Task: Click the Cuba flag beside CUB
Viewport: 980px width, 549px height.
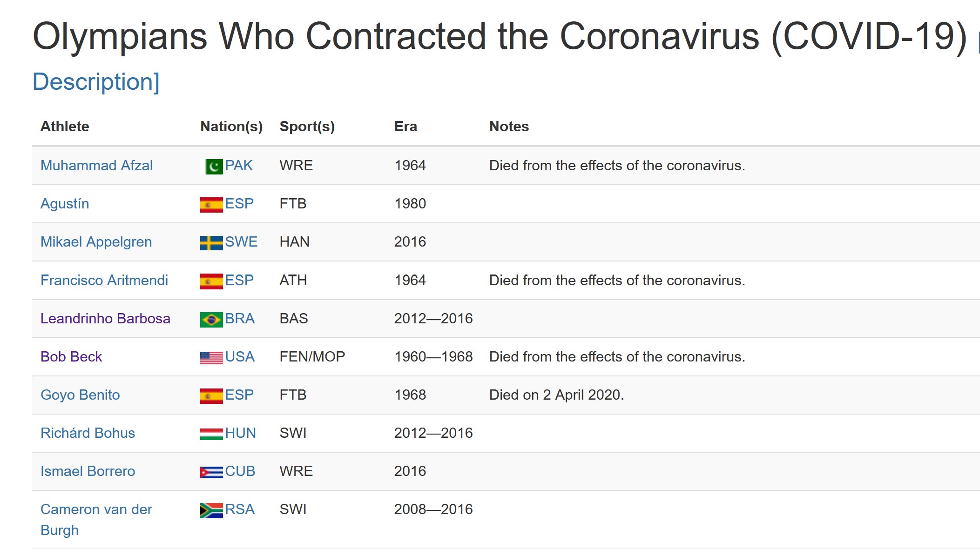Action: [211, 472]
